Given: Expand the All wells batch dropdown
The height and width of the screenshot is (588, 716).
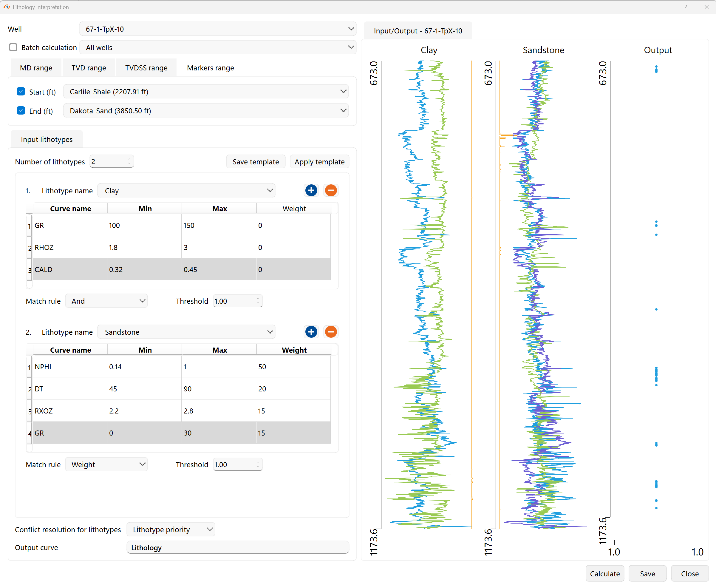Looking at the screenshot, I should click(x=218, y=47).
